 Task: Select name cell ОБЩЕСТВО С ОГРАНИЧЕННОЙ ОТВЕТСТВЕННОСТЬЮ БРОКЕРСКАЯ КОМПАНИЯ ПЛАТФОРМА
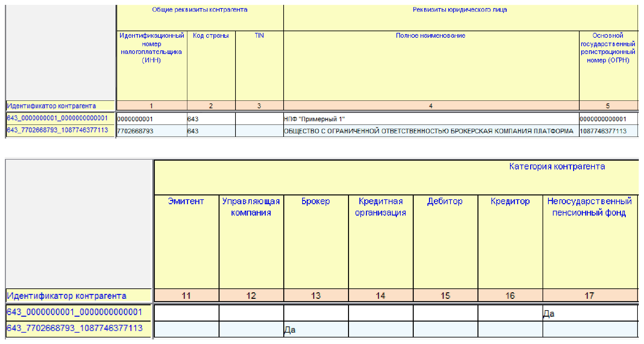[x=431, y=131]
